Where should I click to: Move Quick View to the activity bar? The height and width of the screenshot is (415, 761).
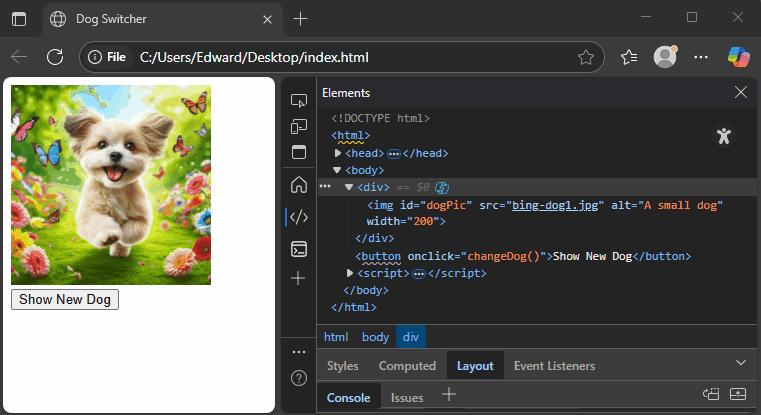711,394
